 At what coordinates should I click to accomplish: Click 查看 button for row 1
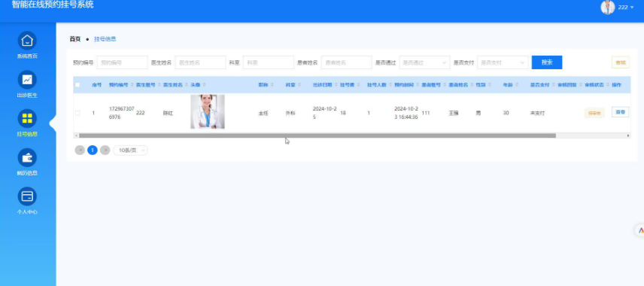620,112
